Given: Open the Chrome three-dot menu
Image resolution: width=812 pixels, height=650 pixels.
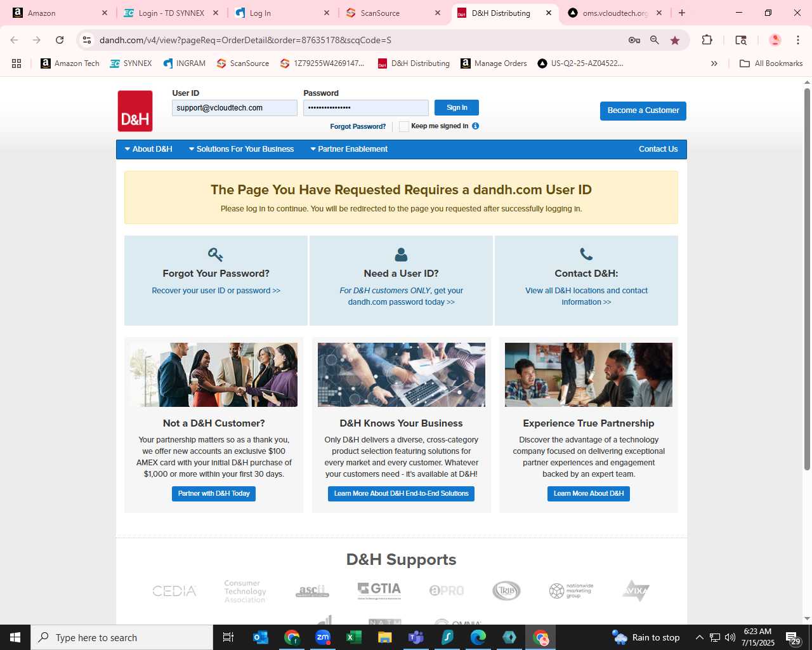Looking at the screenshot, I should pyautogui.click(x=797, y=40).
